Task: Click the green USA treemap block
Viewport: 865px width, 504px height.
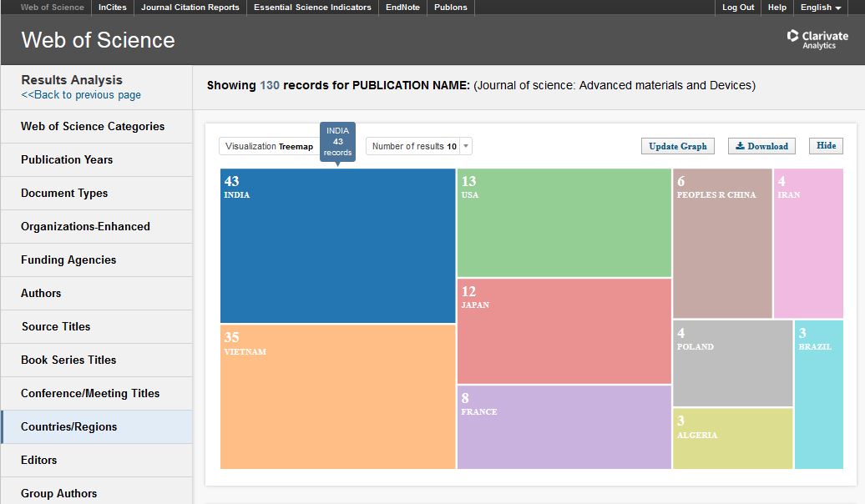Action: coord(564,223)
